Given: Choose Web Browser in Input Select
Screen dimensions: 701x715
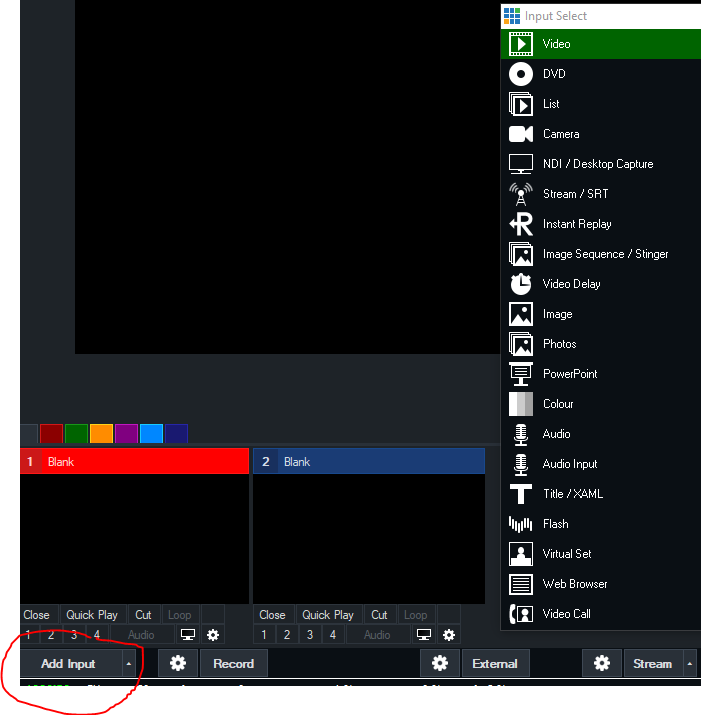Looking at the screenshot, I should pyautogui.click(x=574, y=584).
